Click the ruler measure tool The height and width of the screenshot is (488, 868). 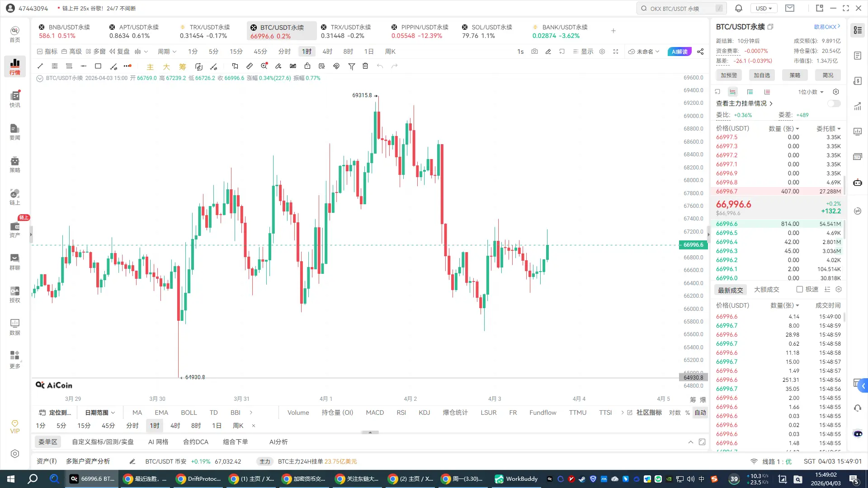point(250,66)
